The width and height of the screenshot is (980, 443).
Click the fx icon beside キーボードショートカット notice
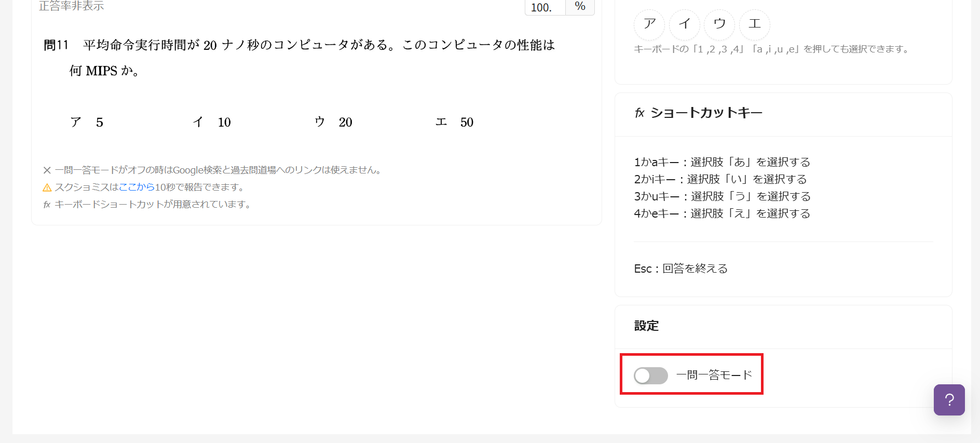pos(47,205)
